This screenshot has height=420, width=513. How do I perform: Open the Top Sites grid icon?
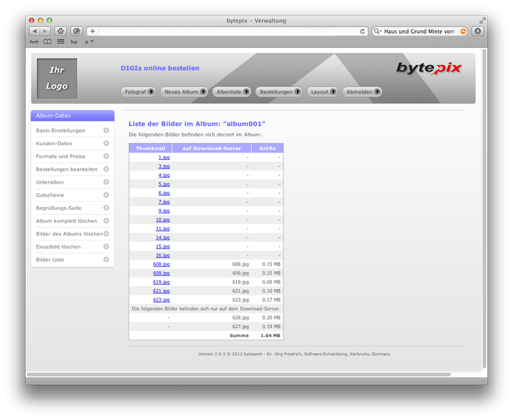coord(61,42)
